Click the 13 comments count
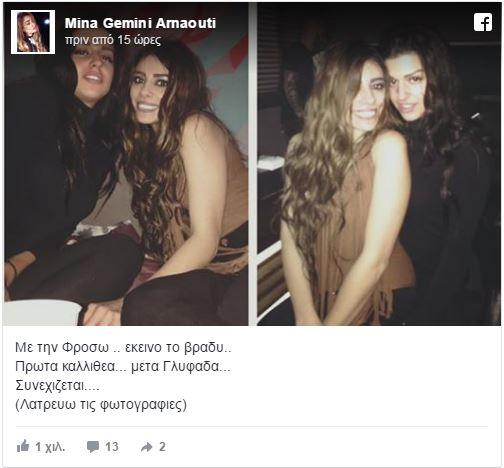504x468 pixels. click(112, 447)
